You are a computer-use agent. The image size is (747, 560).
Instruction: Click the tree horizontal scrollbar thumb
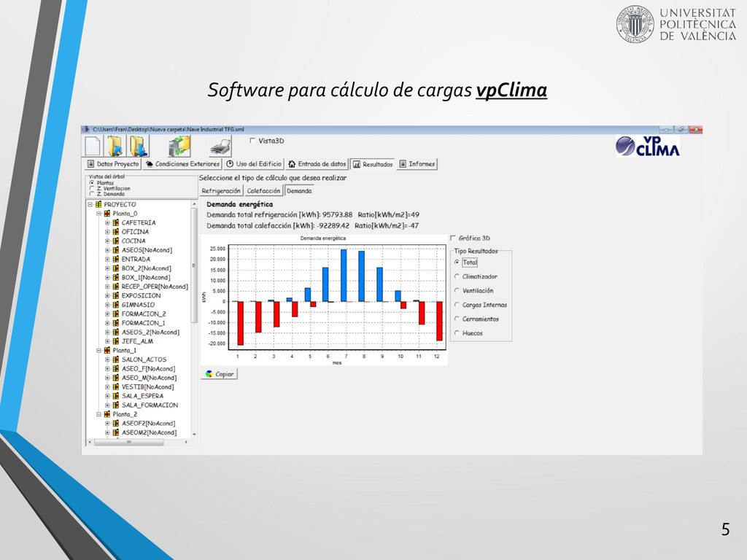[128, 442]
